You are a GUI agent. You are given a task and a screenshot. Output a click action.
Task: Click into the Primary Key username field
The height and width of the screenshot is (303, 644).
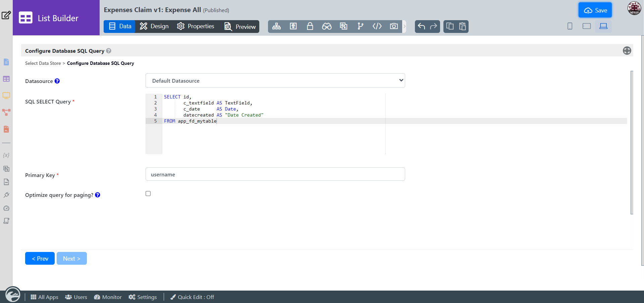[275, 174]
